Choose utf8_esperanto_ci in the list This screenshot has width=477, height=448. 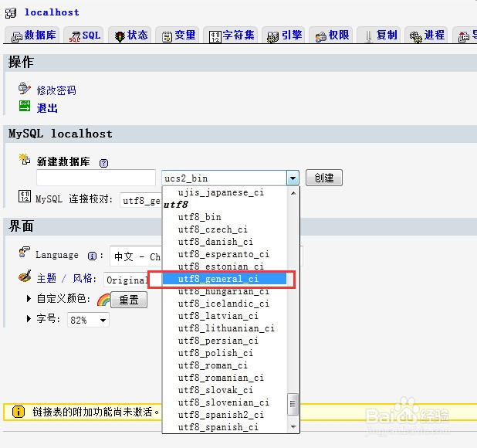(224, 254)
